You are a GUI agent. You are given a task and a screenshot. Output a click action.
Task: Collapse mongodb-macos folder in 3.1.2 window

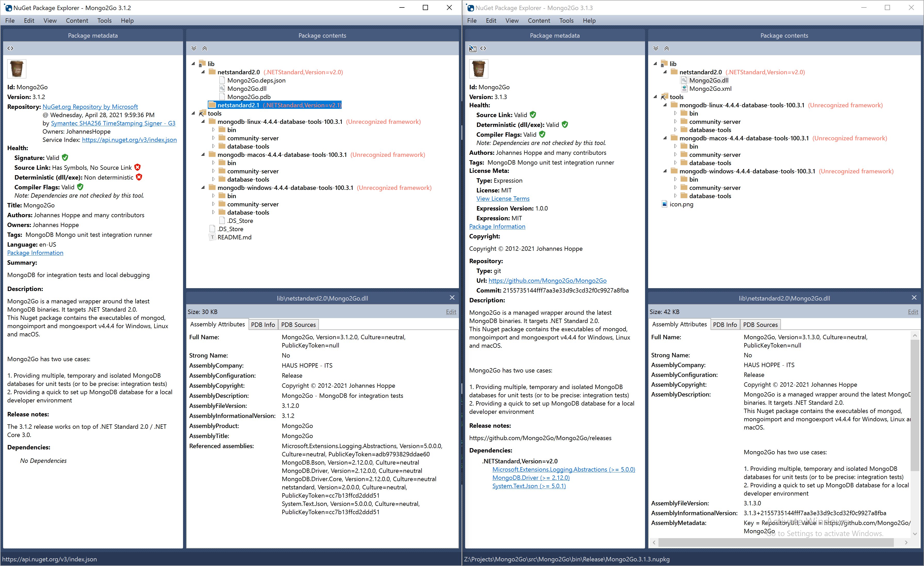(x=203, y=155)
